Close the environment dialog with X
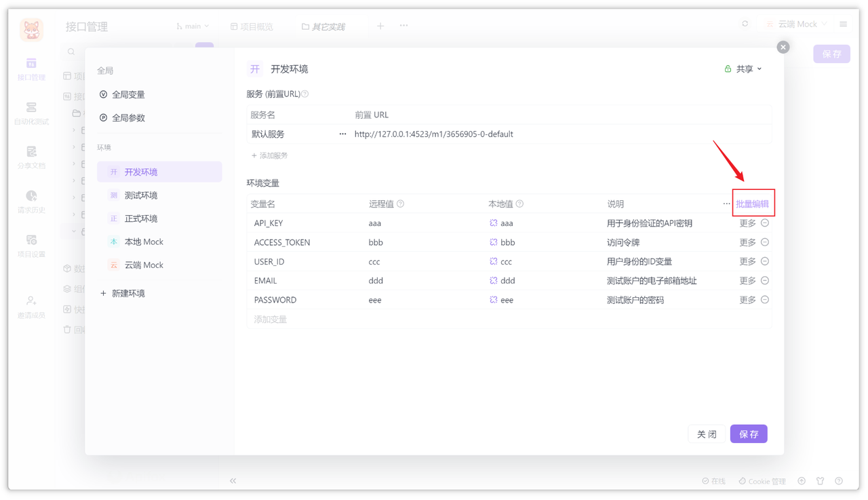 pyautogui.click(x=783, y=47)
